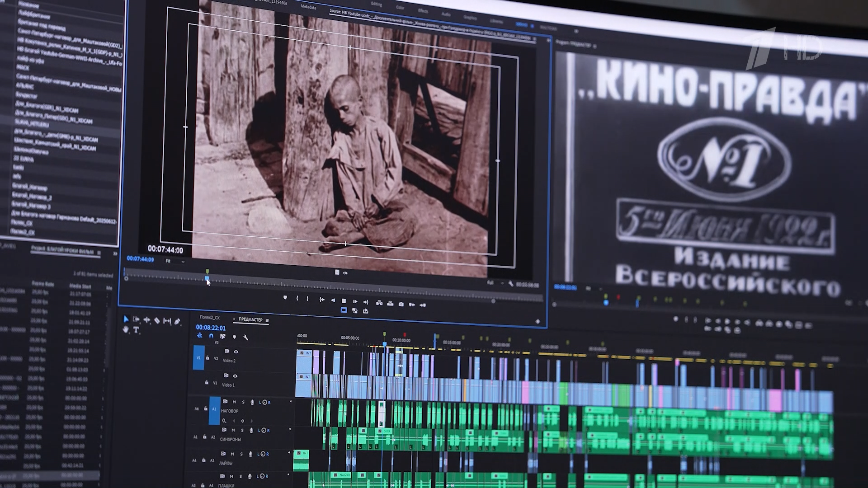Select the Pen tool
Screen dimensions: 868x488
click(177, 321)
